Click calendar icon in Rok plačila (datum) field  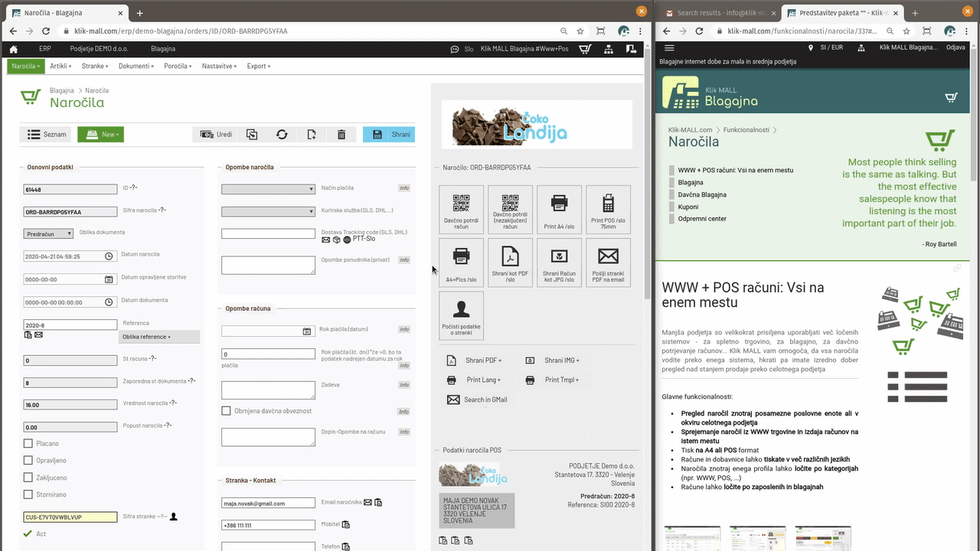coord(306,331)
